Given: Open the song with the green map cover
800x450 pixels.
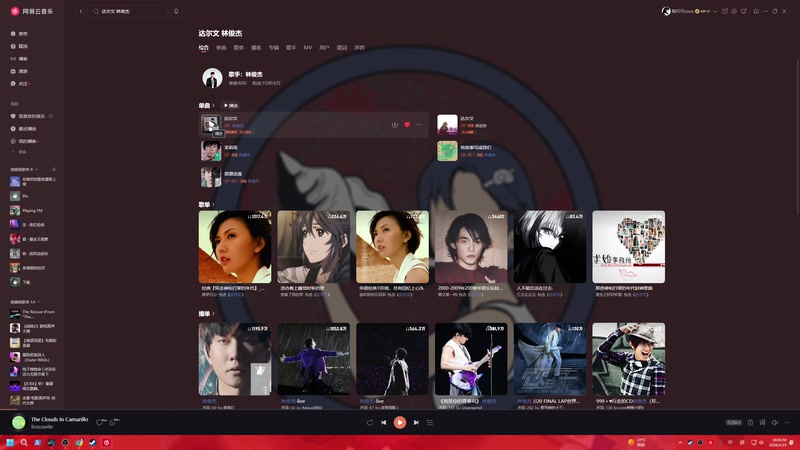Looking at the screenshot, I should click(447, 151).
